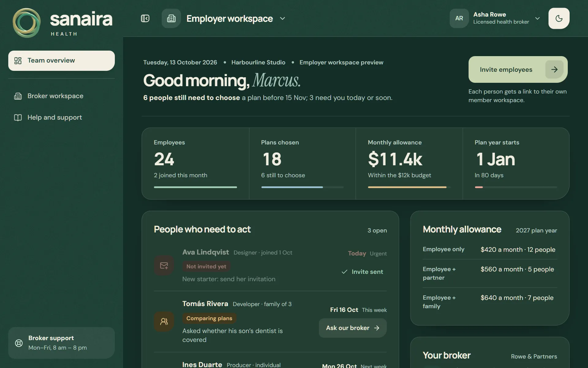Click the $560 a month · 5 people value
This screenshot has height=368, width=588.
[x=517, y=269]
